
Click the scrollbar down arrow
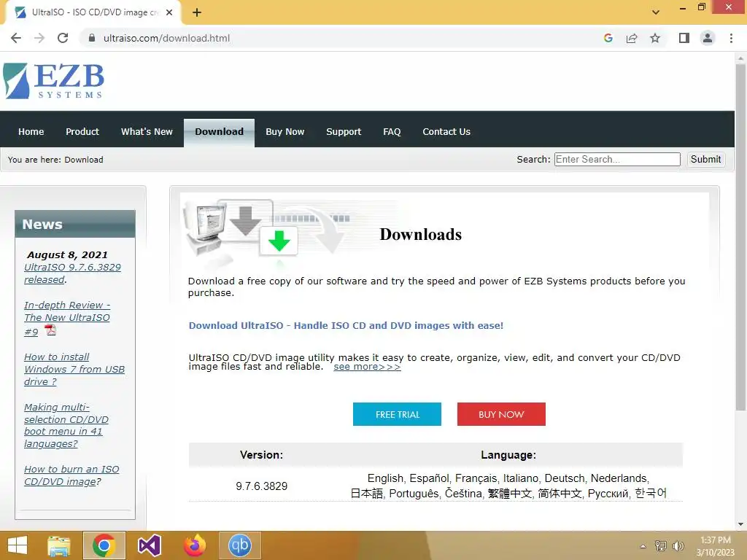pyautogui.click(x=740, y=524)
